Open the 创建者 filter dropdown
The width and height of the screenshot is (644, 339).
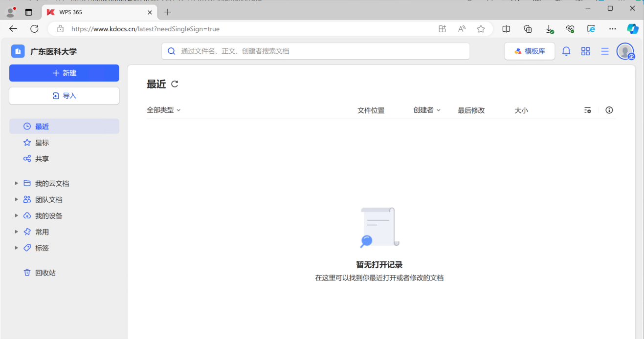point(427,110)
